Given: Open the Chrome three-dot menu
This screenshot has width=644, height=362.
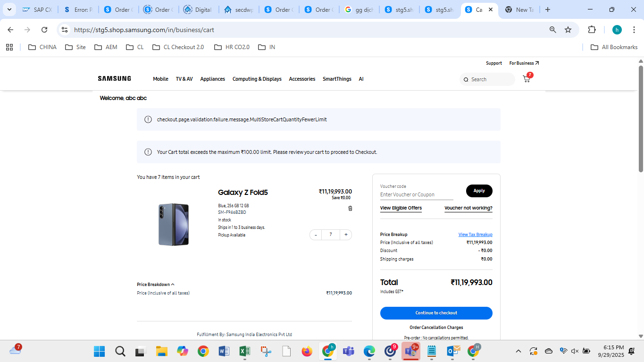Looking at the screenshot, I should point(634,30).
